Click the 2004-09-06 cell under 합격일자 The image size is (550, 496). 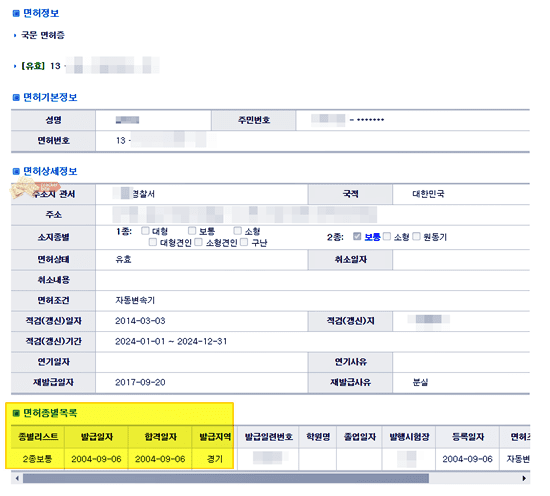pyautogui.click(x=160, y=459)
